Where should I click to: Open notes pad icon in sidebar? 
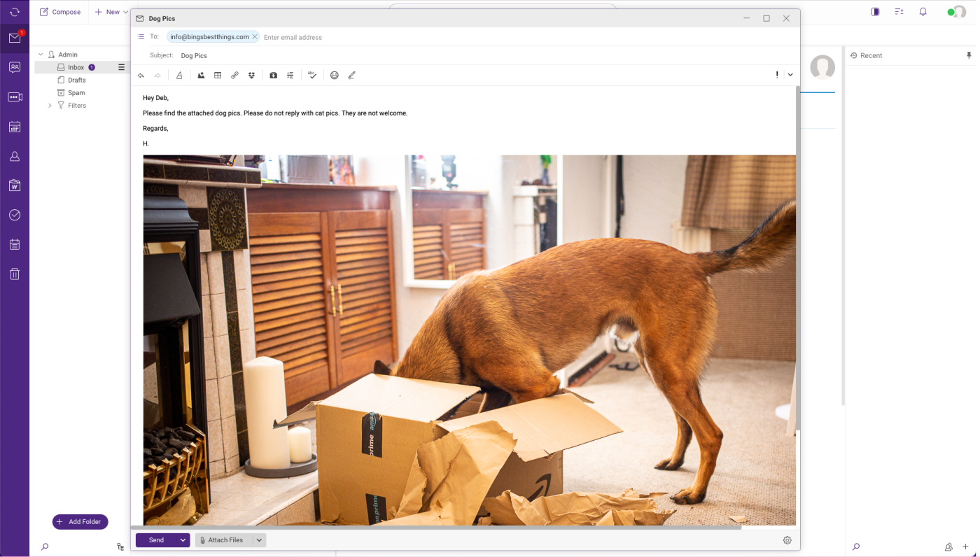click(x=15, y=244)
